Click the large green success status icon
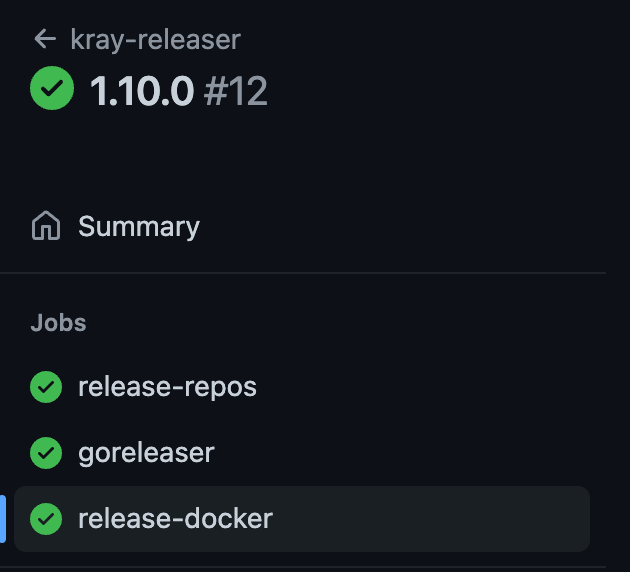 pyautogui.click(x=52, y=88)
